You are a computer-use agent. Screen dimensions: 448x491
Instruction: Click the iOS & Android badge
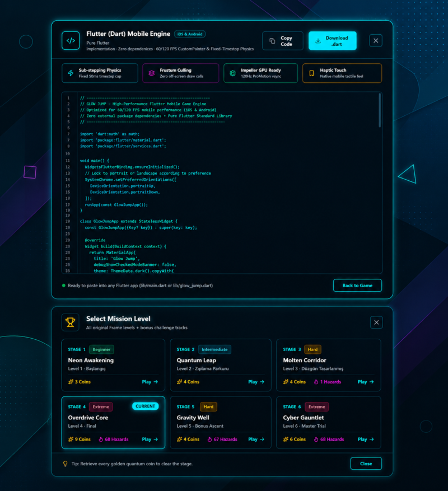pos(190,34)
